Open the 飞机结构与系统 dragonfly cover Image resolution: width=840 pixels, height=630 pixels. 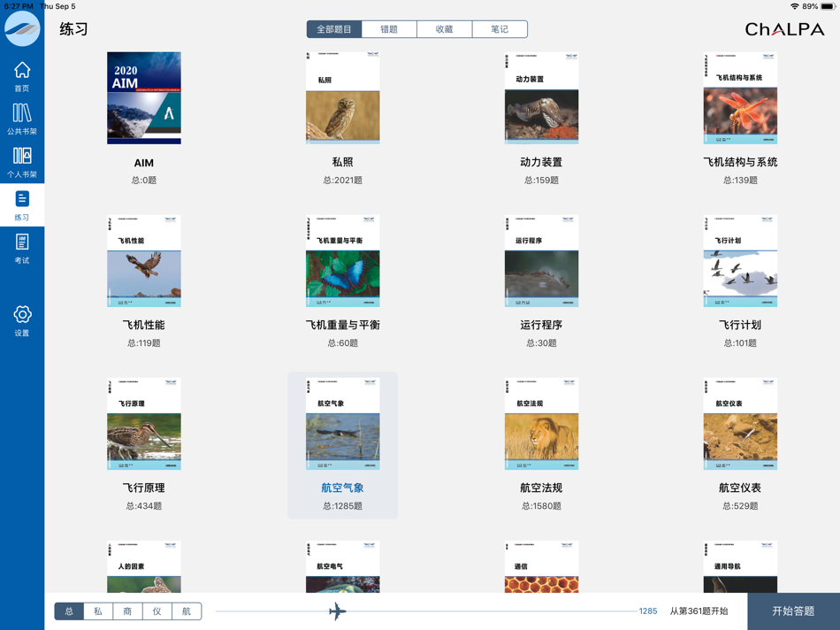740,98
